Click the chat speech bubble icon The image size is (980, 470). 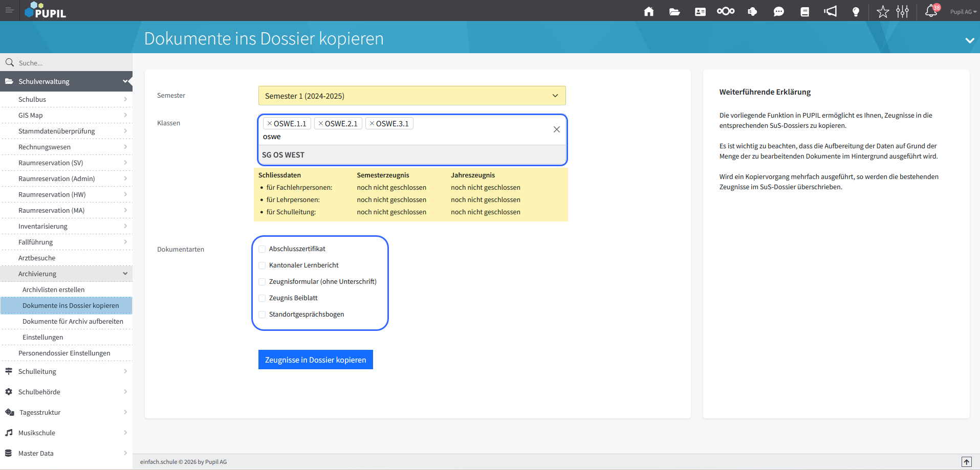tap(778, 11)
